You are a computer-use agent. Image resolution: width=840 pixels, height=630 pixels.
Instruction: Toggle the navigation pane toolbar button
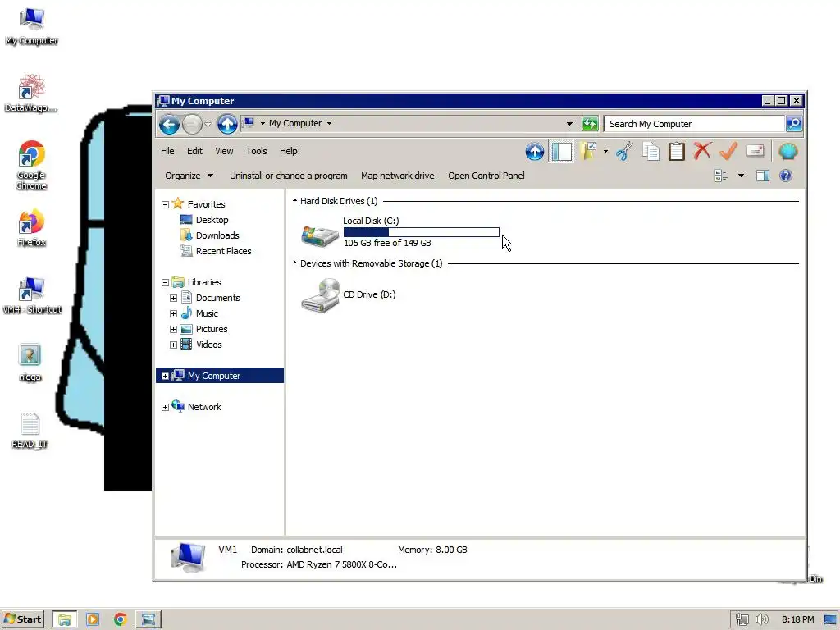tap(561, 152)
